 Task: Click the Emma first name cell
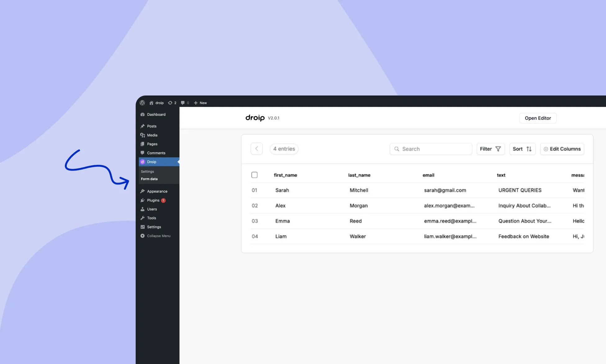[283, 221]
